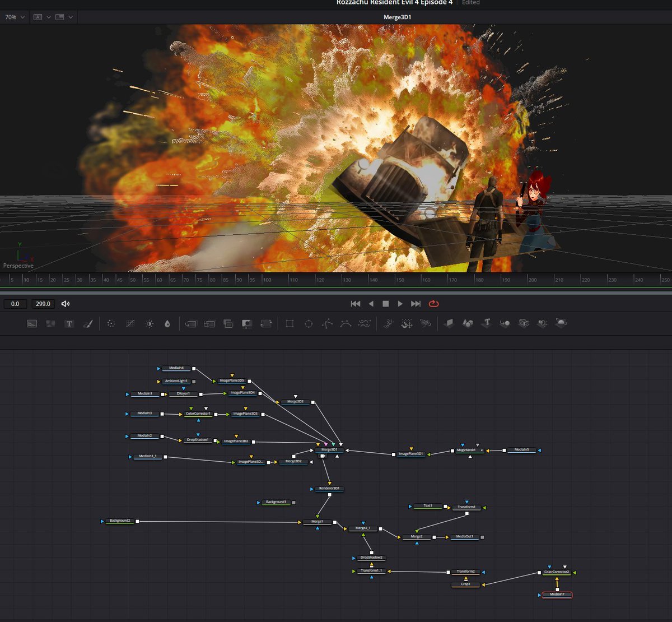Select the Paint brush tool icon
Screen dimensions: 672x622
tap(88, 324)
